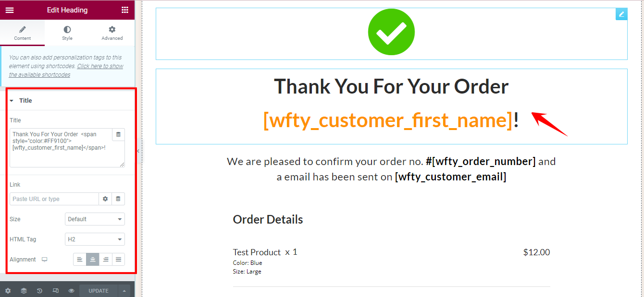Edit the success icon section with pencil button
Viewport: 644px width, 297px height.
621,14
